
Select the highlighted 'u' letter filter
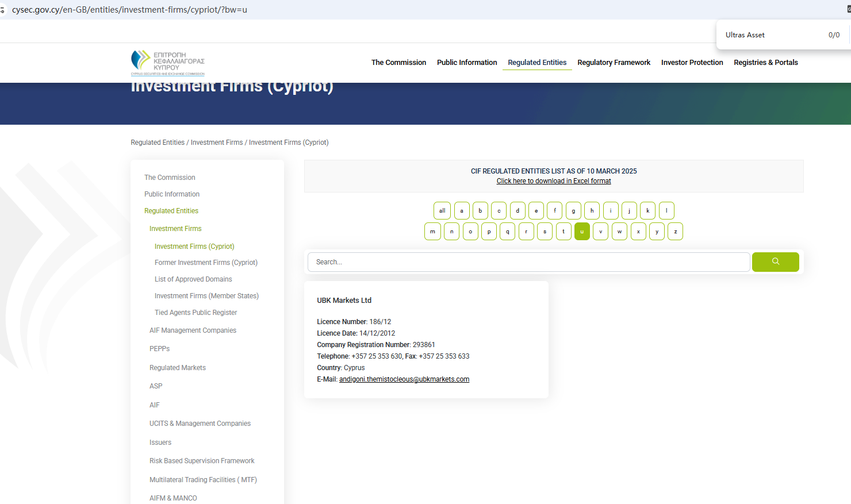pyautogui.click(x=582, y=232)
